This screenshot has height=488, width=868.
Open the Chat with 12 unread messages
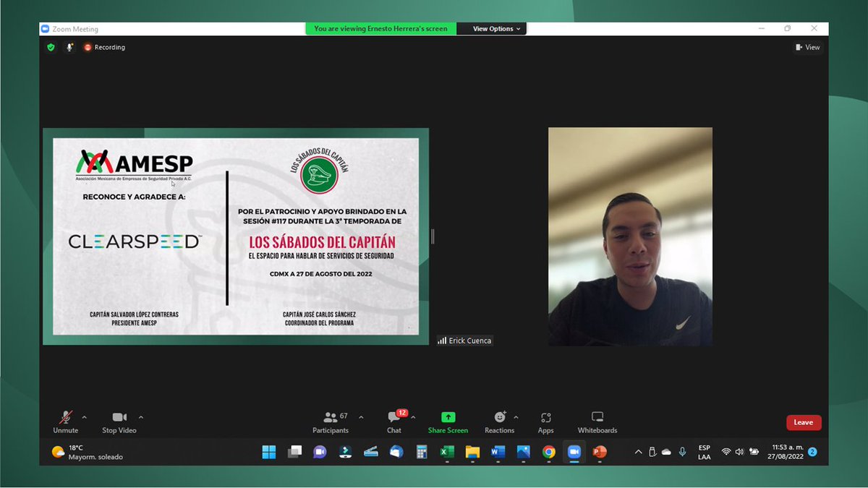(394, 422)
